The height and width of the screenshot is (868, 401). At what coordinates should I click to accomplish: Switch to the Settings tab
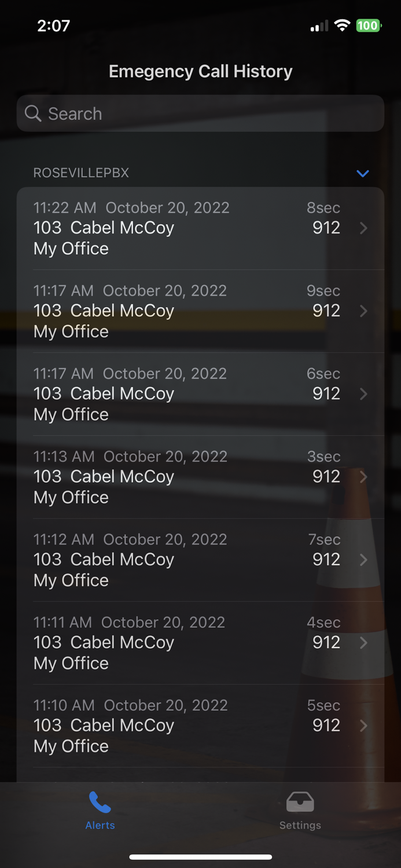pyautogui.click(x=300, y=809)
